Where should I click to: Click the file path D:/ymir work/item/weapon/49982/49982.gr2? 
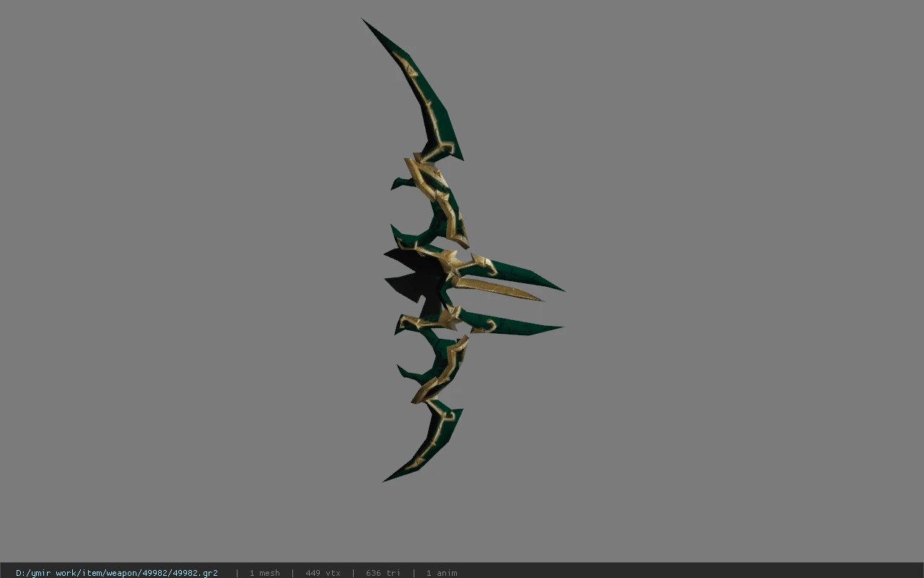[x=117, y=573]
